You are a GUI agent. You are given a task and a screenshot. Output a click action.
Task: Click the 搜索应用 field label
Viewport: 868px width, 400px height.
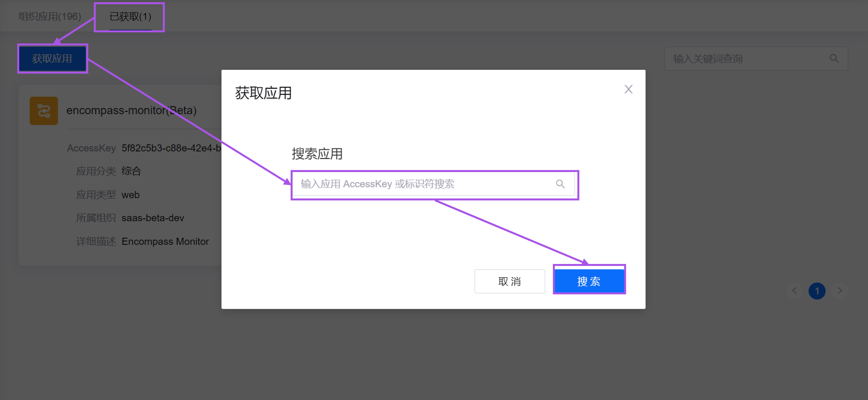[x=317, y=154]
